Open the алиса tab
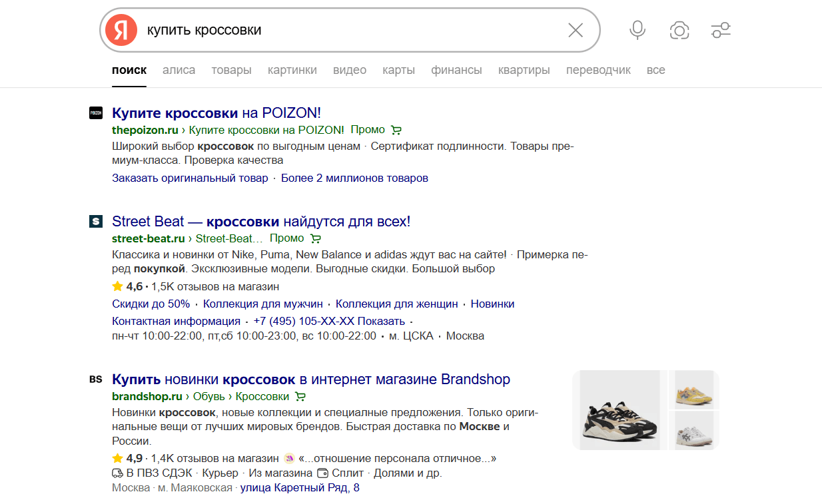 pos(179,70)
